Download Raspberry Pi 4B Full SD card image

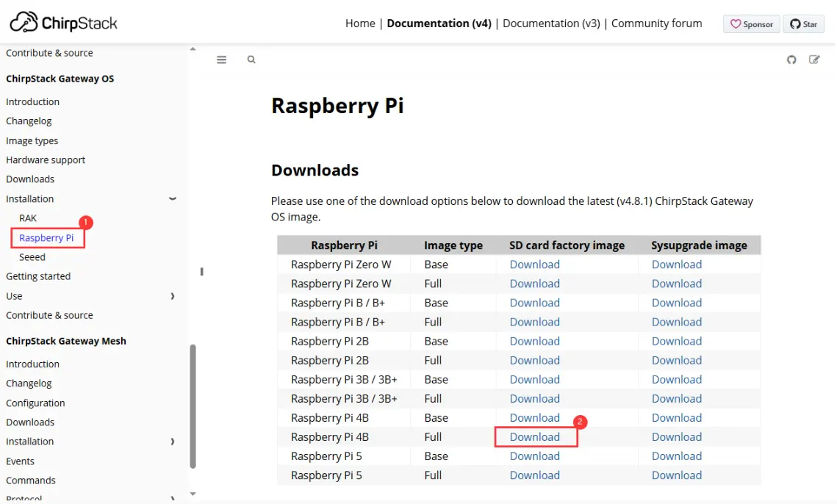tap(535, 437)
